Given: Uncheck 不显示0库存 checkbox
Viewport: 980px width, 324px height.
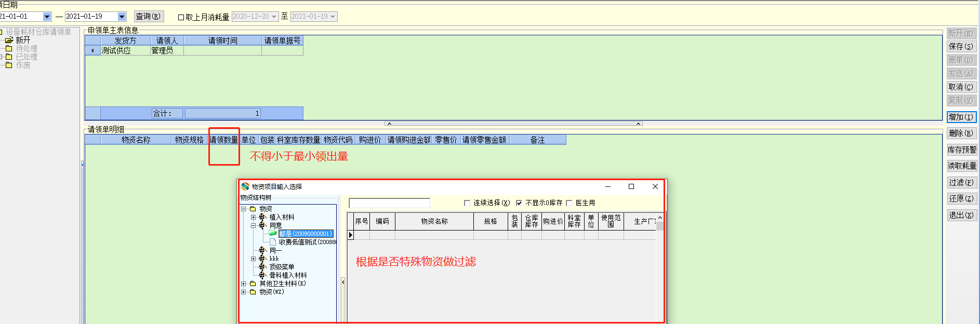Looking at the screenshot, I should (519, 203).
